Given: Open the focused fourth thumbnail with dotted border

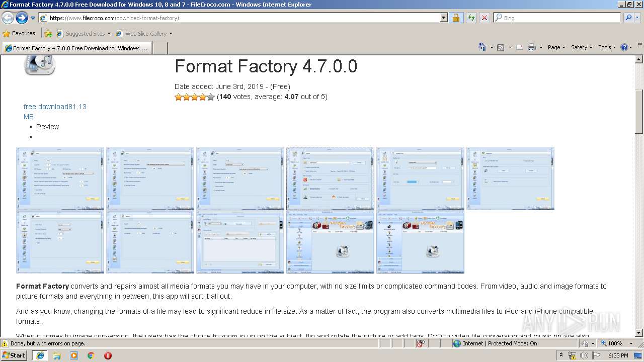Looking at the screenshot, I should (x=330, y=178).
